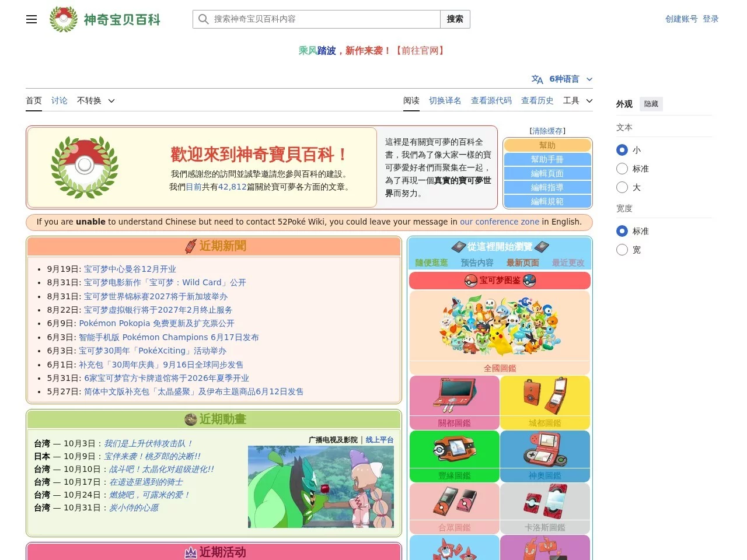Open the 不转换 variant dropdown
The width and height of the screenshot is (747, 560).
96,100
